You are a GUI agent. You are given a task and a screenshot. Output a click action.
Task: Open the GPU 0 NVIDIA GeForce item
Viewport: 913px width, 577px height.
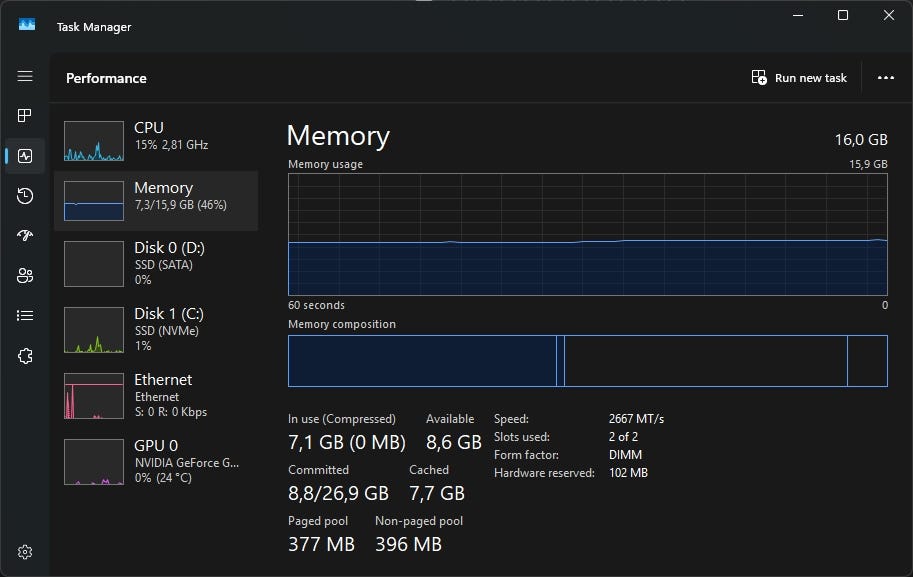[x=156, y=461]
